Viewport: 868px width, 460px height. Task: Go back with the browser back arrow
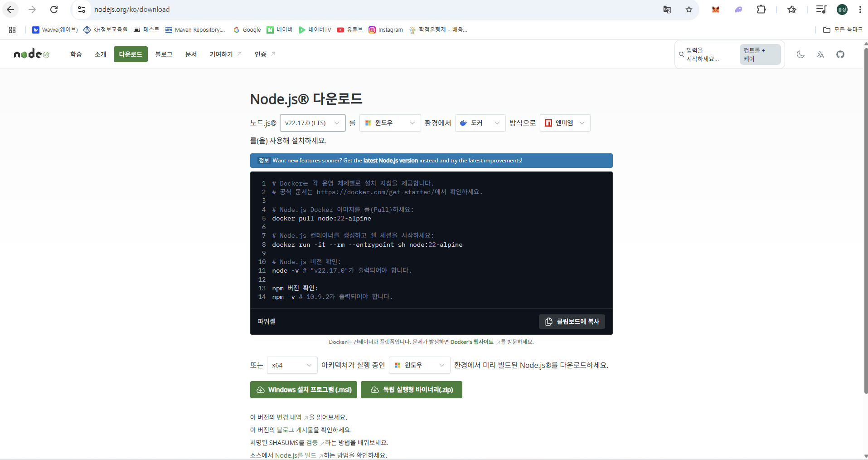(10, 10)
